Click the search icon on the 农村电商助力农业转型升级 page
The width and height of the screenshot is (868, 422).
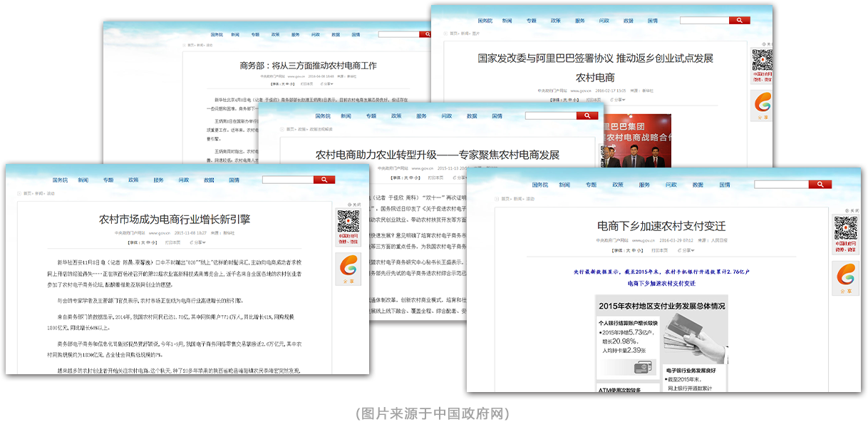[x=587, y=115]
